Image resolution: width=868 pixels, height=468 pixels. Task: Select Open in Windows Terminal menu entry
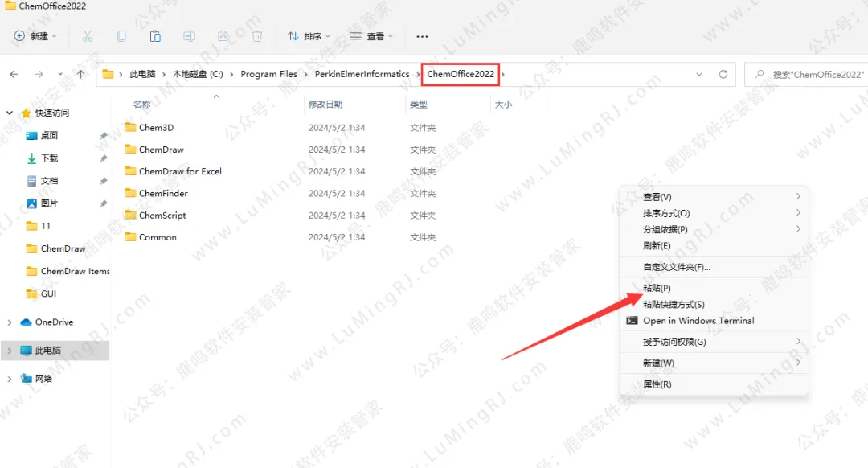pyautogui.click(x=698, y=321)
